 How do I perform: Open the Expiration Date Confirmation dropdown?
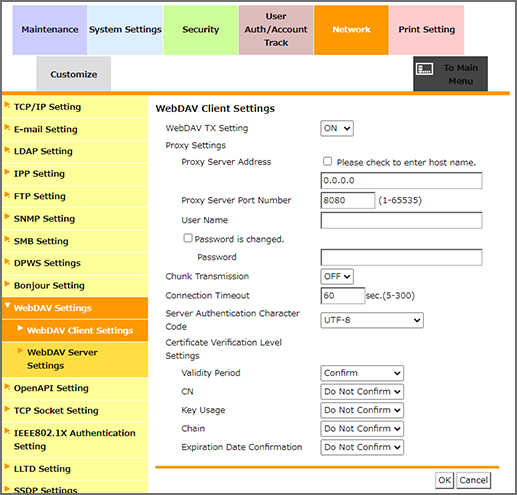[x=362, y=447]
